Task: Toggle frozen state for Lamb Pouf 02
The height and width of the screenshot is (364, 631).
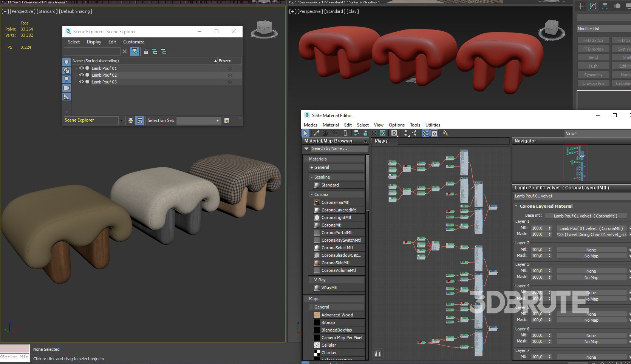Action: click(x=229, y=75)
